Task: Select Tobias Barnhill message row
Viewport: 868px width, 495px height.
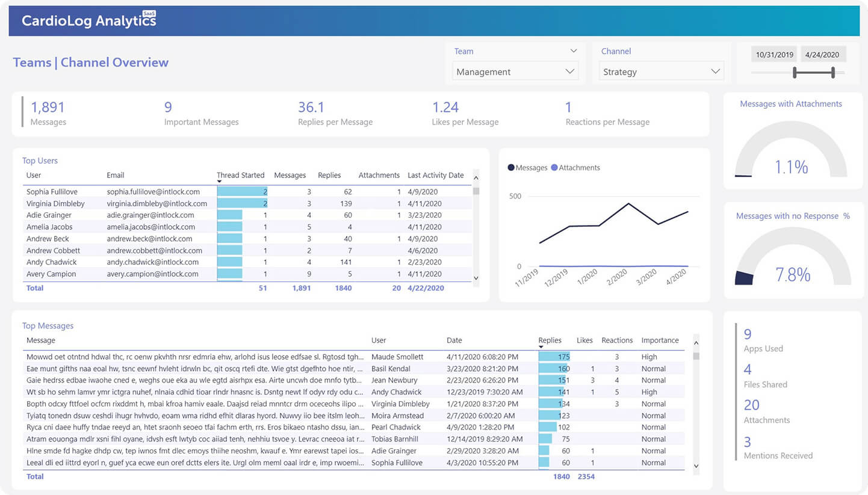Action: pyautogui.click(x=354, y=439)
